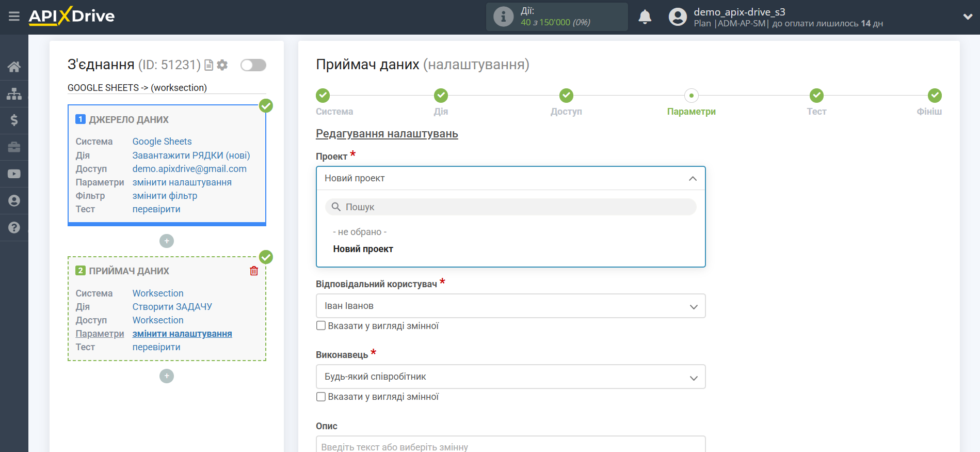Click the Тест step checkmark
This screenshot has width=980, height=452.
click(x=816, y=96)
